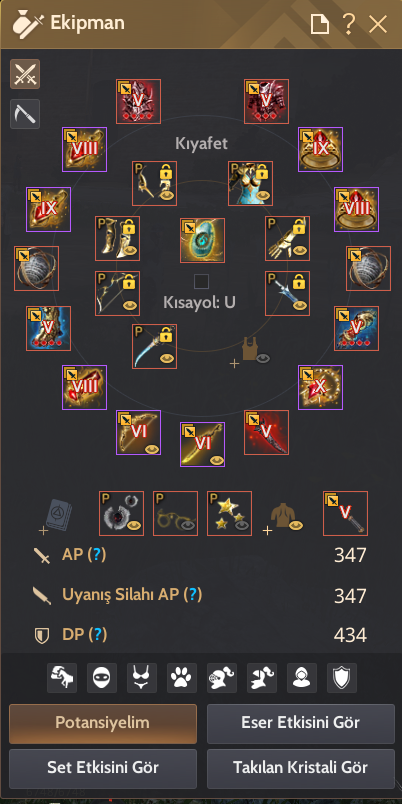402x804 pixels.
Task: Select the crossed swords combat gear tab
Action: pos(25,74)
